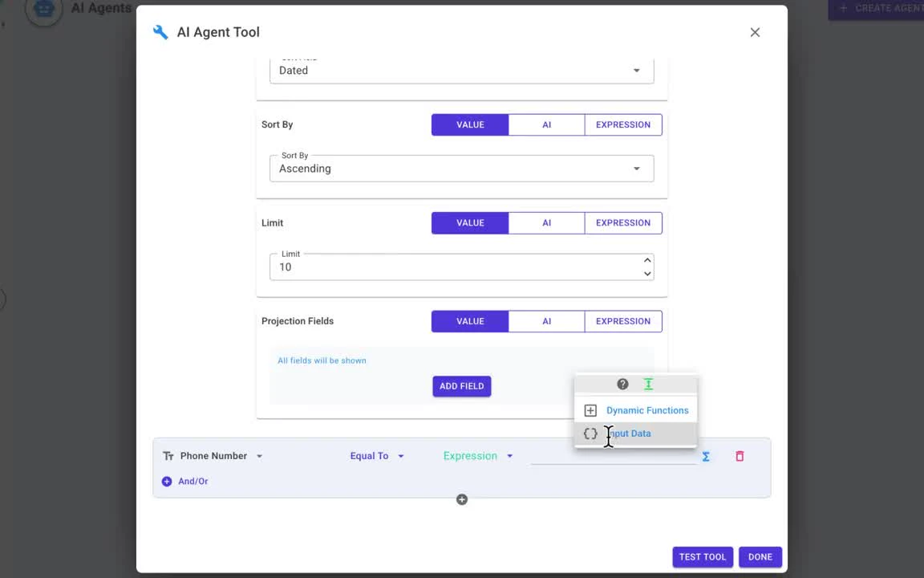Set Sort By mode to AI

point(546,125)
